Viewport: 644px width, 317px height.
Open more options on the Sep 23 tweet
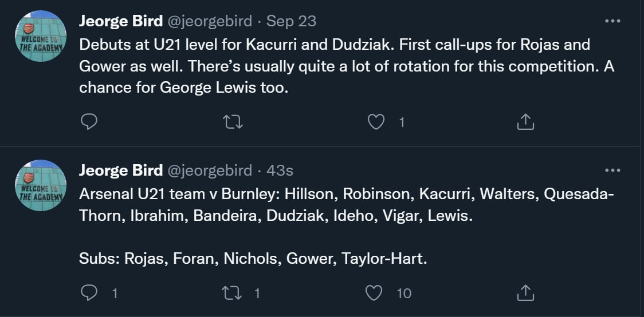click(x=612, y=21)
